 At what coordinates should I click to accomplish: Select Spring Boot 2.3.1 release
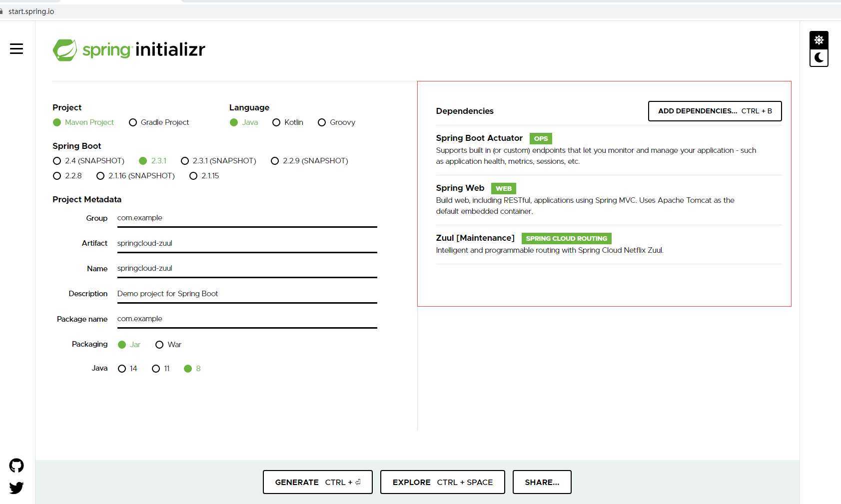coord(152,161)
